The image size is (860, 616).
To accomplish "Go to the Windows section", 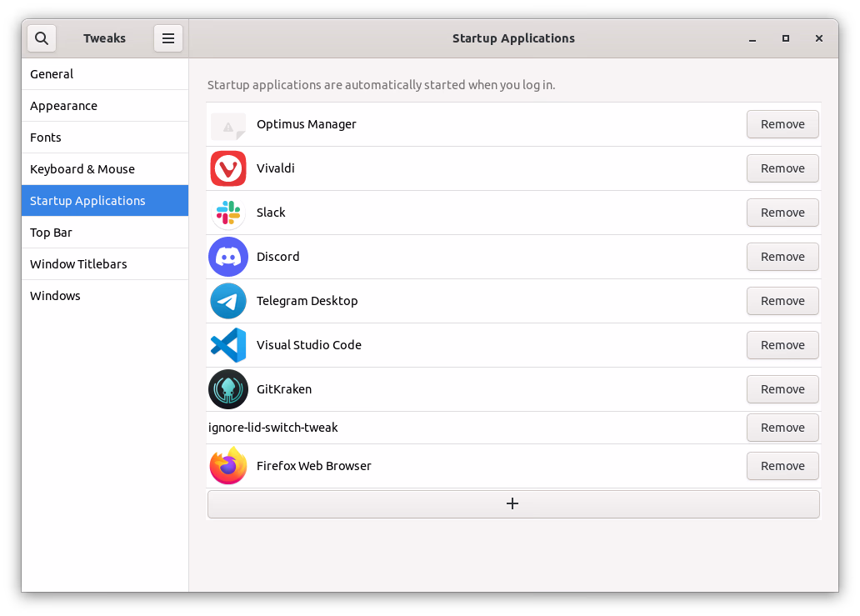I will point(105,296).
